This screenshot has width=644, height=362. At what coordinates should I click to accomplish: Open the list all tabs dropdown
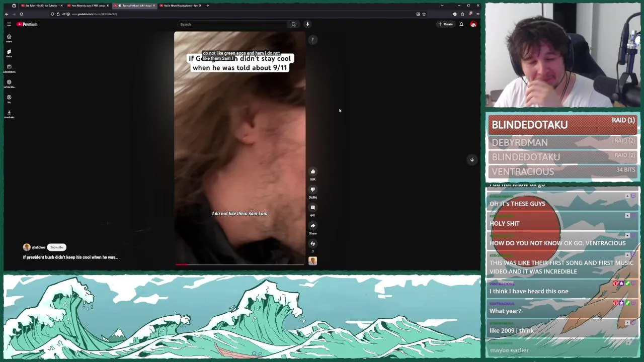click(442, 6)
